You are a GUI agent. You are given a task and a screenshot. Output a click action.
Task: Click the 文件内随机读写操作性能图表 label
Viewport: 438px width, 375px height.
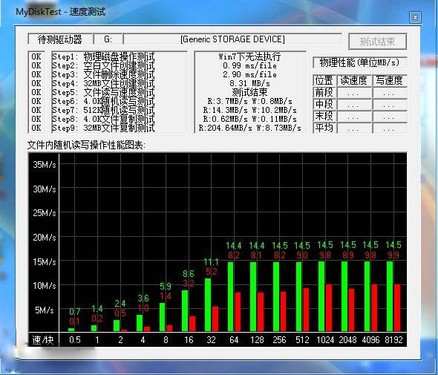(86, 146)
